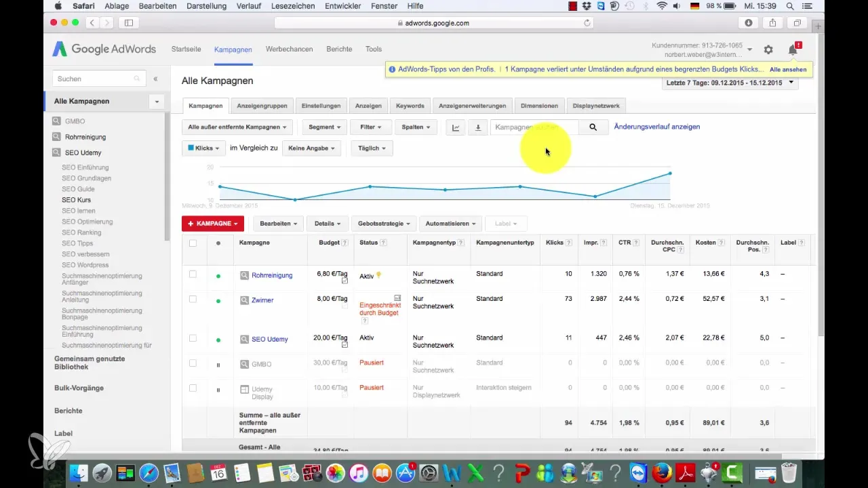
Task: Click the campaign search magnifier button
Action: (x=593, y=127)
